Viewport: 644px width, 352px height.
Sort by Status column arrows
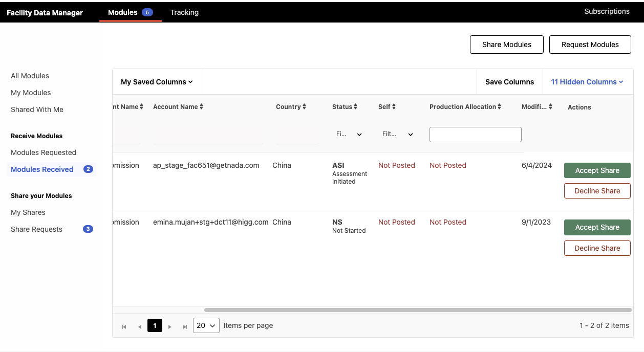[355, 106]
